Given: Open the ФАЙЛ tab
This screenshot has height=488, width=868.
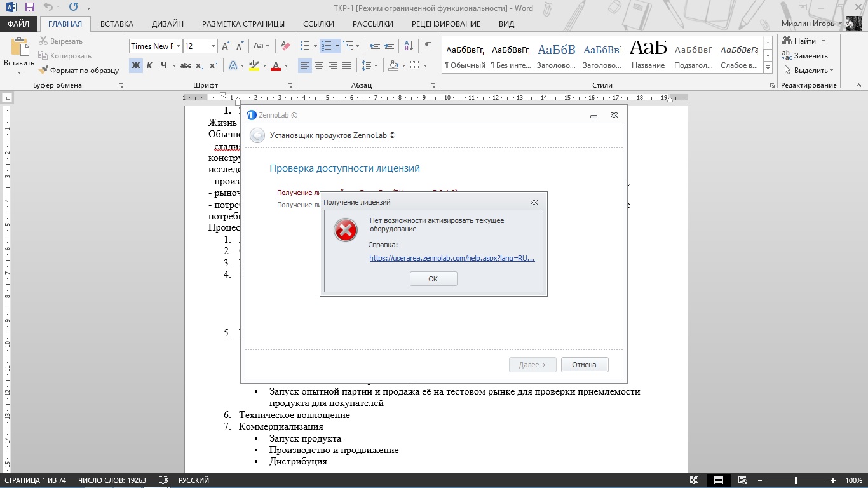Looking at the screenshot, I should click(19, 24).
